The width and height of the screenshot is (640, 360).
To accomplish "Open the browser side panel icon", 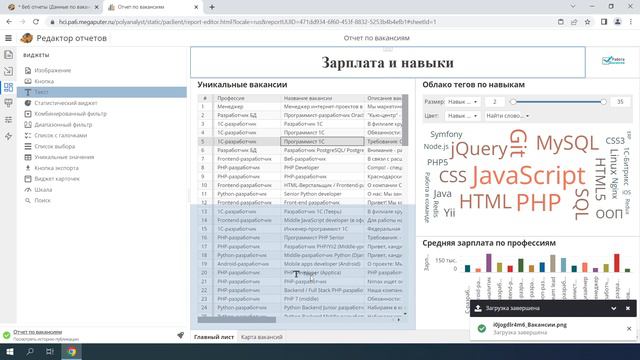I will pyautogui.click(x=604, y=22).
